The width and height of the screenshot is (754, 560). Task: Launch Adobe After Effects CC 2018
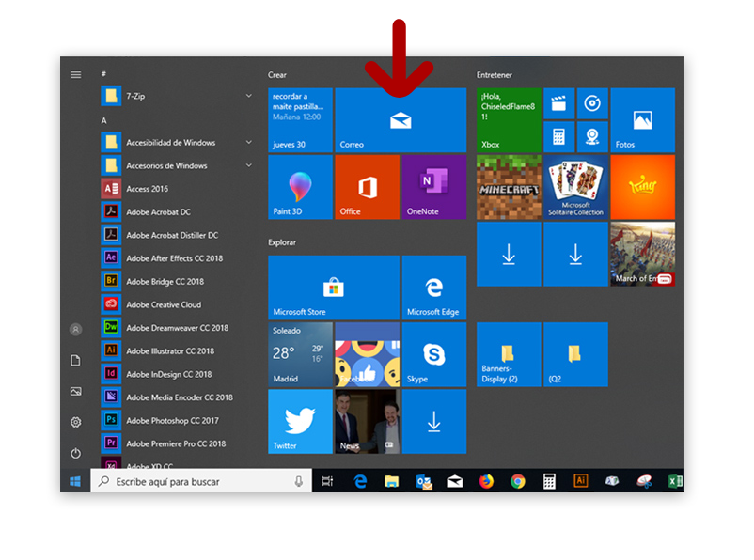pyautogui.click(x=177, y=258)
